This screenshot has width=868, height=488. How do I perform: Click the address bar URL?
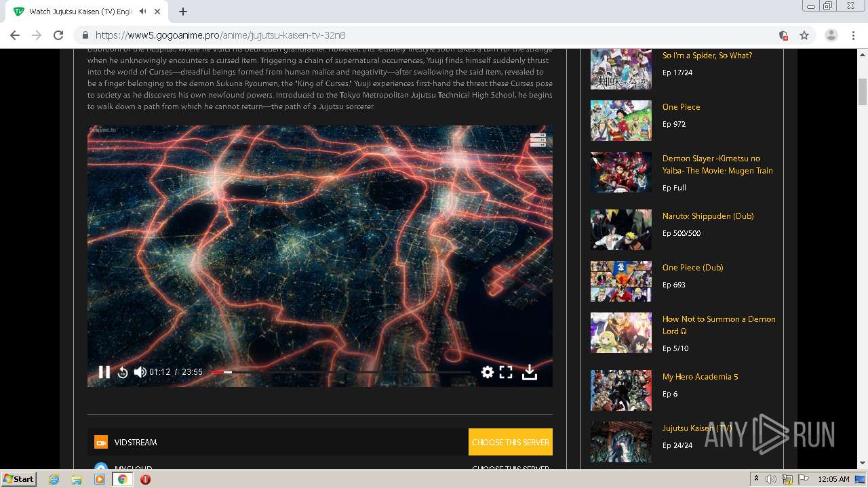coord(220,35)
